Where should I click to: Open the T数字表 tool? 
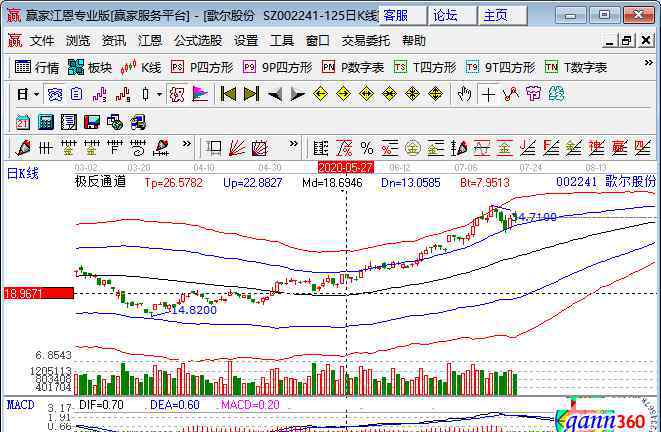pyautogui.click(x=576, y=67)
